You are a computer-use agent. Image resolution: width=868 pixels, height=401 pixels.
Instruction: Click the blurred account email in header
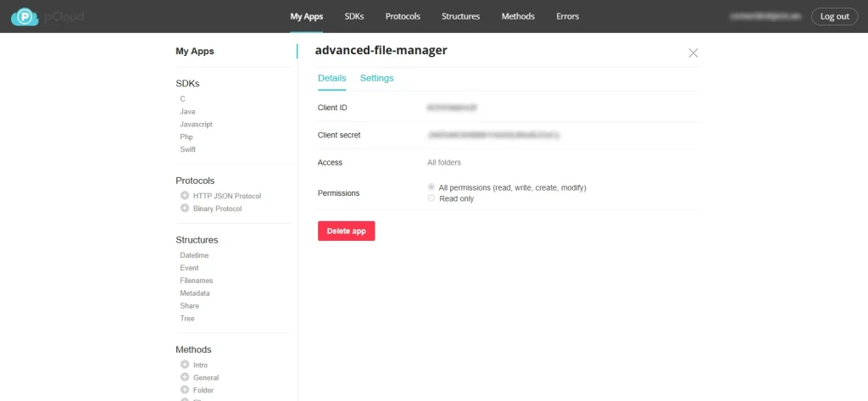(765, 17)
